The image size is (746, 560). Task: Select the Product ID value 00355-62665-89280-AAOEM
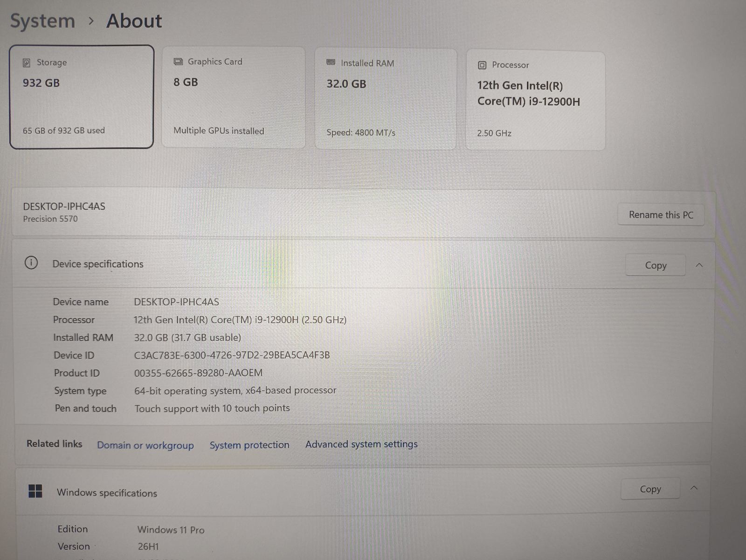tap(198, 373)
